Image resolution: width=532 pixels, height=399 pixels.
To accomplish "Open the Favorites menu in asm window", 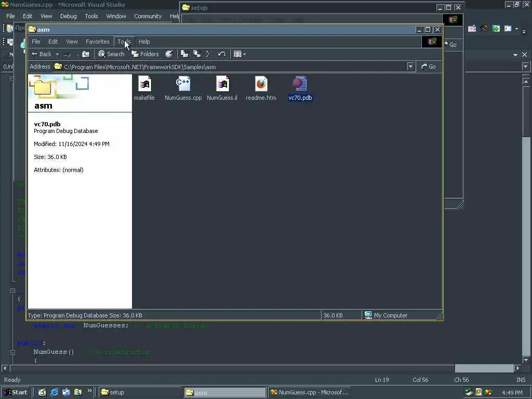I will 97,42.
